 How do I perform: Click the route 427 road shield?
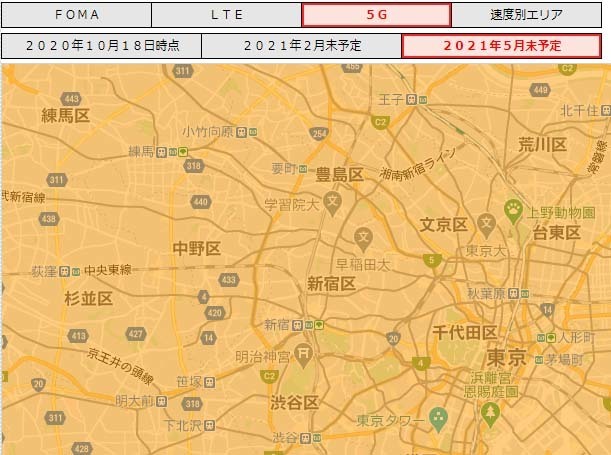point(136,334)
